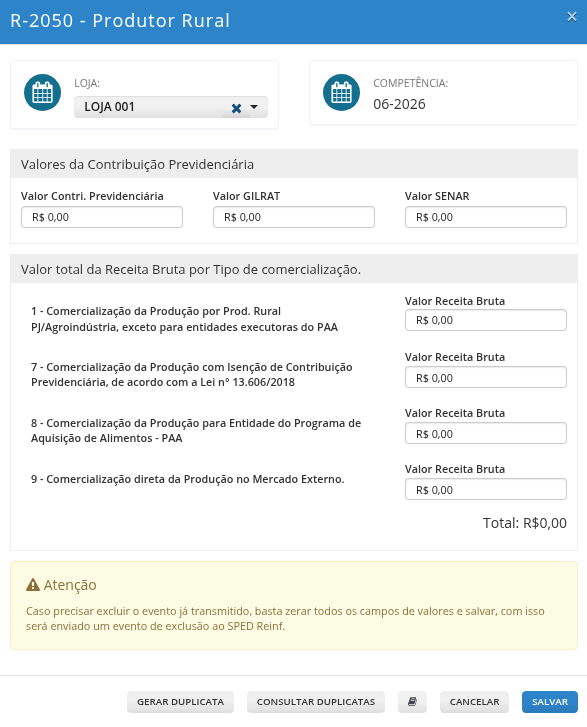Click the Valor SENAR input field
Image resolution: width=587 pixels, height=727 pixels.
486,217
